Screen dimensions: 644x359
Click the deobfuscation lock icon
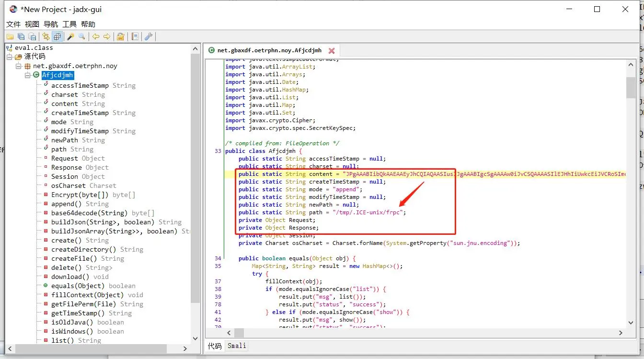(x=121, y=36)
